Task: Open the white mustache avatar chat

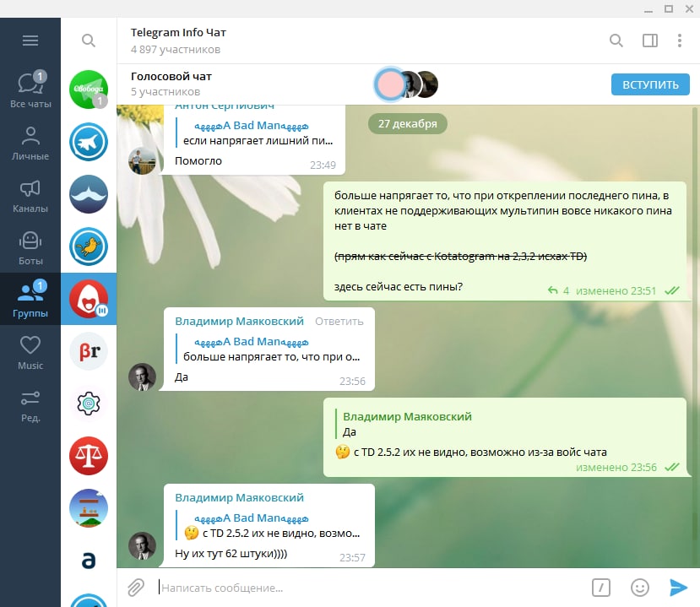Action: click(89, 194)
